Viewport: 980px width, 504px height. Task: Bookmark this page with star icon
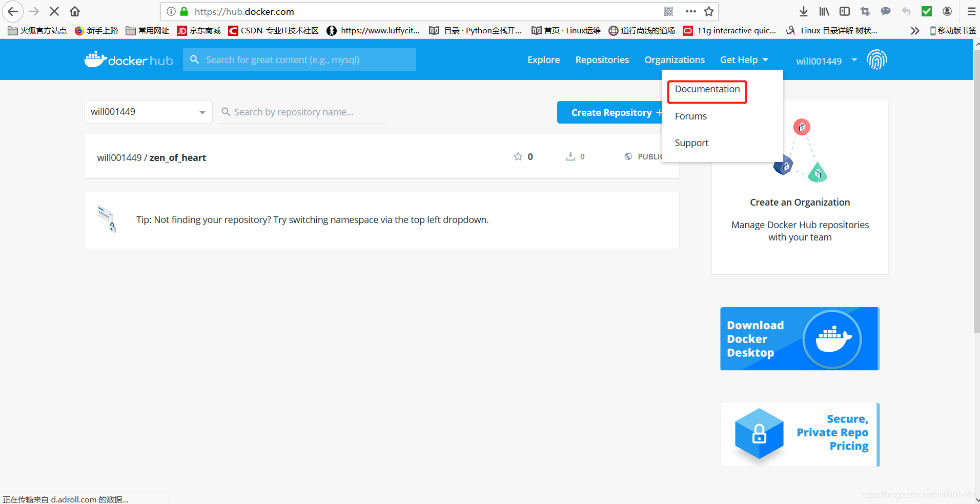tap(709, 11)
